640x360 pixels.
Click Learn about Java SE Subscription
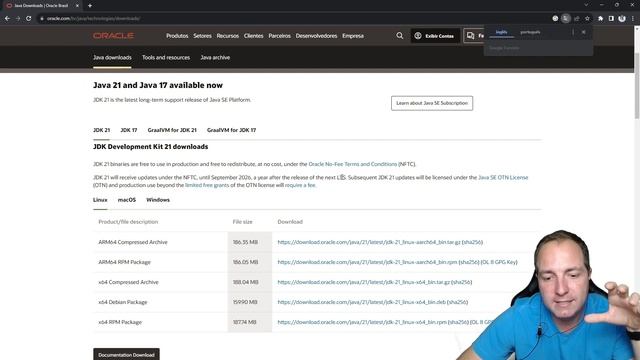(x=432, y=103)
